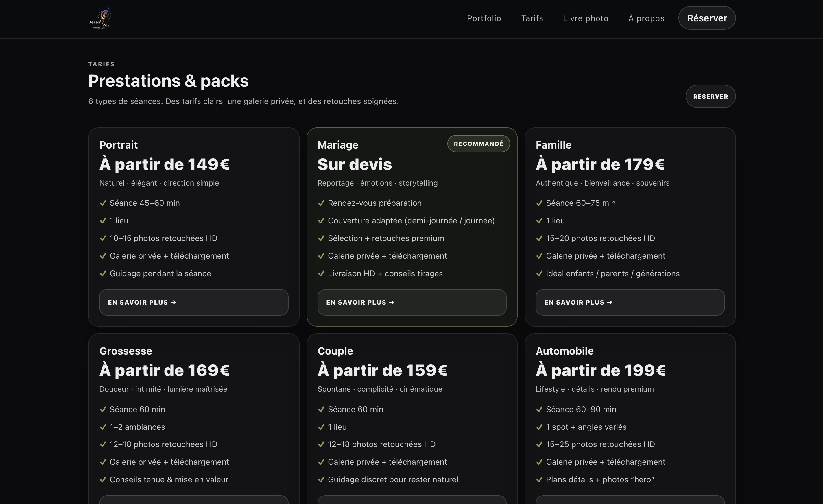This screenshot has width=823, height=504.
Task: Open the Portfolio nav link
Action: tap(484, 18)
